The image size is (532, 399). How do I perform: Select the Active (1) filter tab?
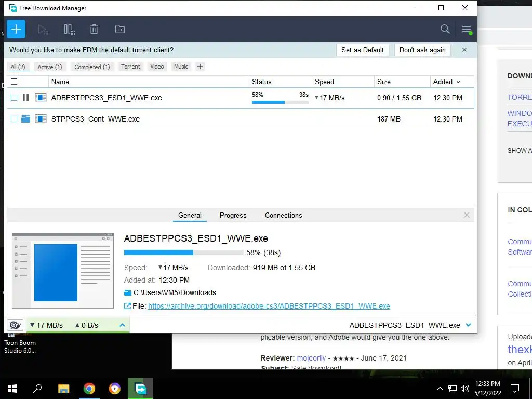[x=50, y=67]
